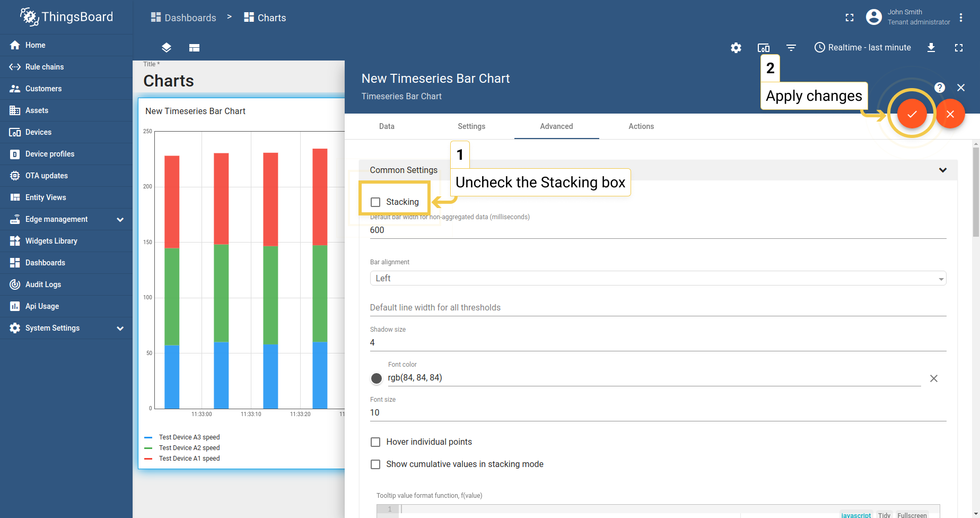Apply changes with the orange checkmark button
The height and width of the screenshot is (518, 980).
pos(912,114)
